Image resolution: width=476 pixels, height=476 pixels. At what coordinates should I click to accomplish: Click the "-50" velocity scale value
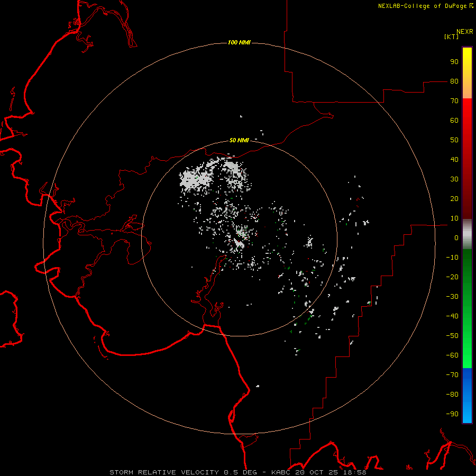tap(452, 335)
